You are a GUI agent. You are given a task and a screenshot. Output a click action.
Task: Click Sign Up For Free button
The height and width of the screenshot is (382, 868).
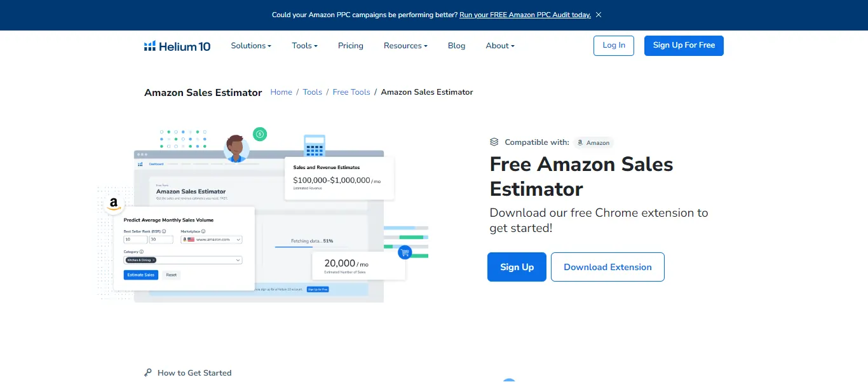click(x=684, y=46)
